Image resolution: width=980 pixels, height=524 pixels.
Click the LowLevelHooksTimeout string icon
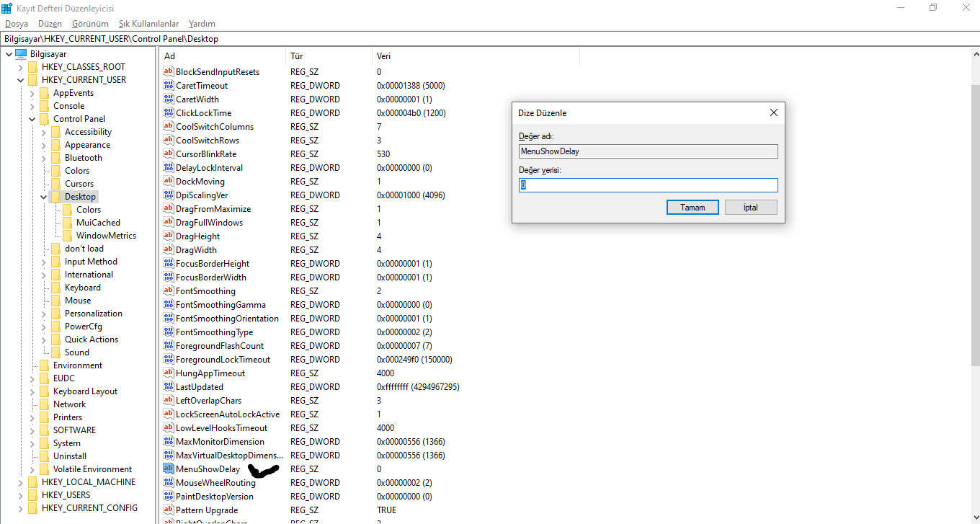click(169, 428)
